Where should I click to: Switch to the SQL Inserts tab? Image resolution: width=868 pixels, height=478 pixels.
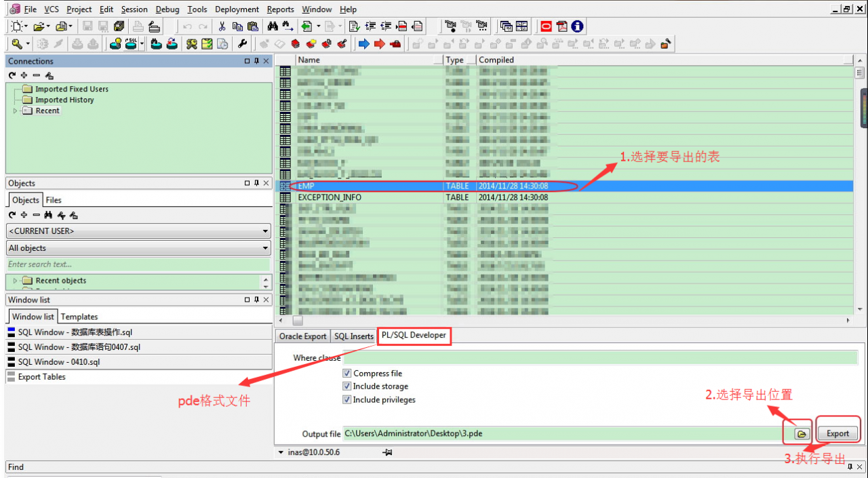353,336
